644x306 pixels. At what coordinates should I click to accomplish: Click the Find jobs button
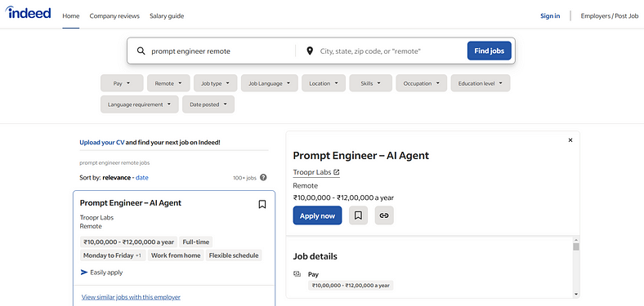pos(490,51)
